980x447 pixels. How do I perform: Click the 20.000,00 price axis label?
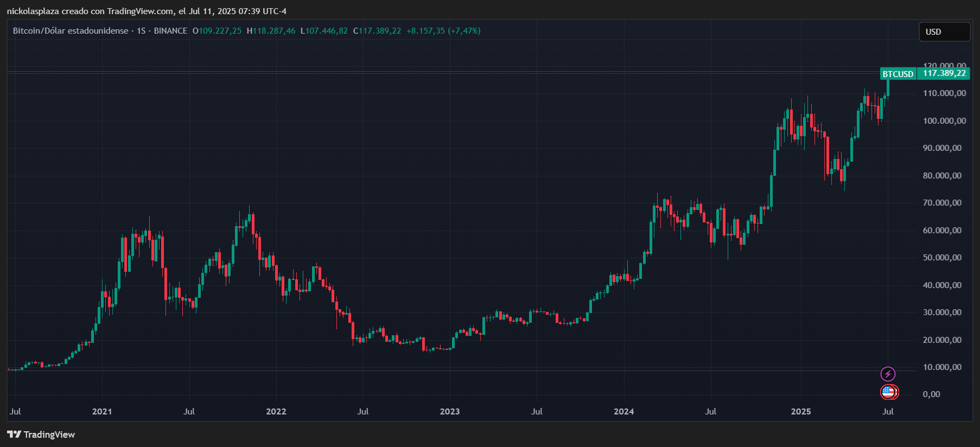click(x=942, y=340)
